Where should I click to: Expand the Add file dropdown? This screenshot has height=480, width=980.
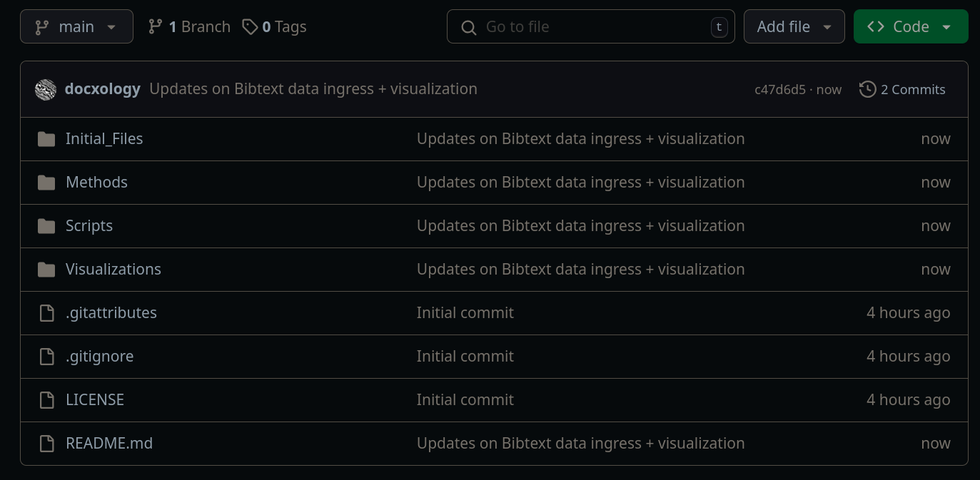[x=794, y=27]
